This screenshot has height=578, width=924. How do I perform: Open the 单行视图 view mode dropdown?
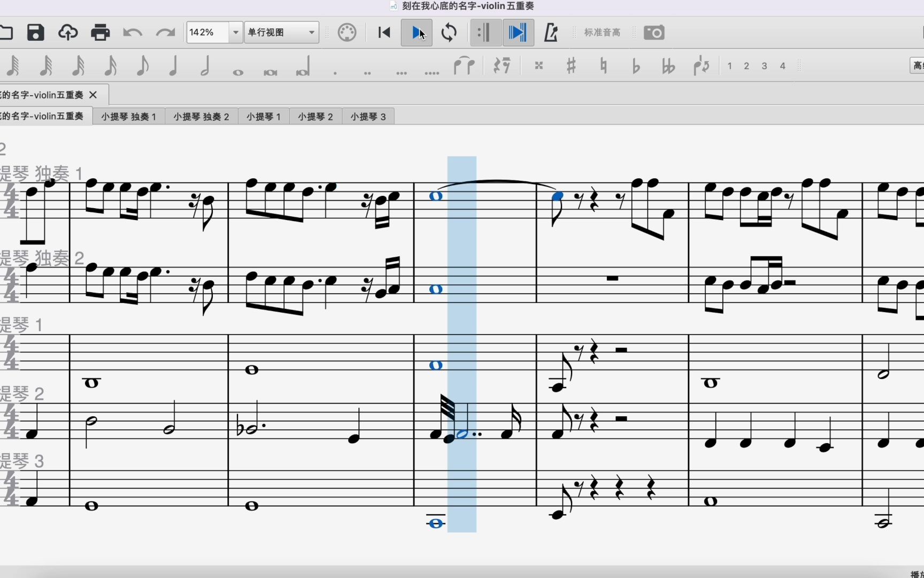282,33
